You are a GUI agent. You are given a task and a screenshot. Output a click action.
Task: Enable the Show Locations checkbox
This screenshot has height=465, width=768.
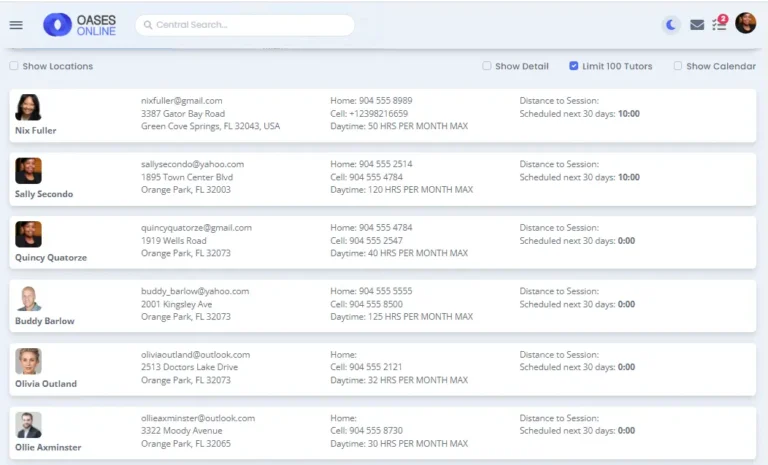[x=14, y=66]
